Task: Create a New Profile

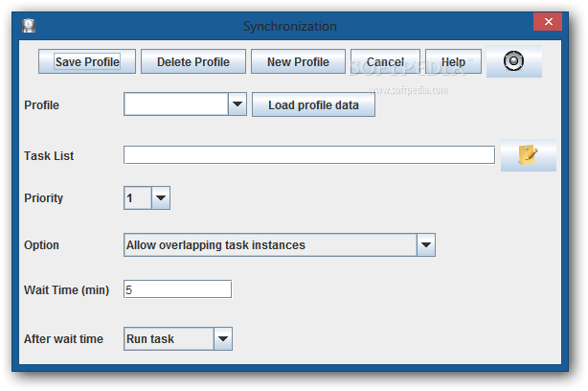Action: click(298, 61)
